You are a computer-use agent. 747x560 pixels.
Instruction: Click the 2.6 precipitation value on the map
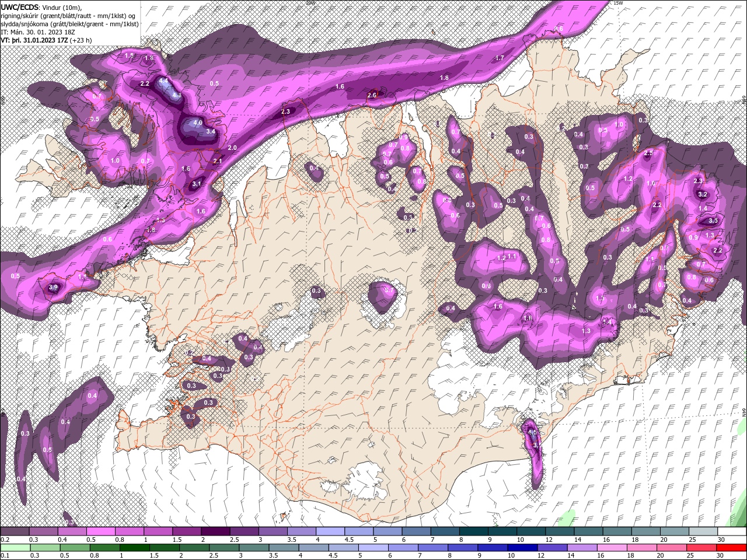[372, 96]
